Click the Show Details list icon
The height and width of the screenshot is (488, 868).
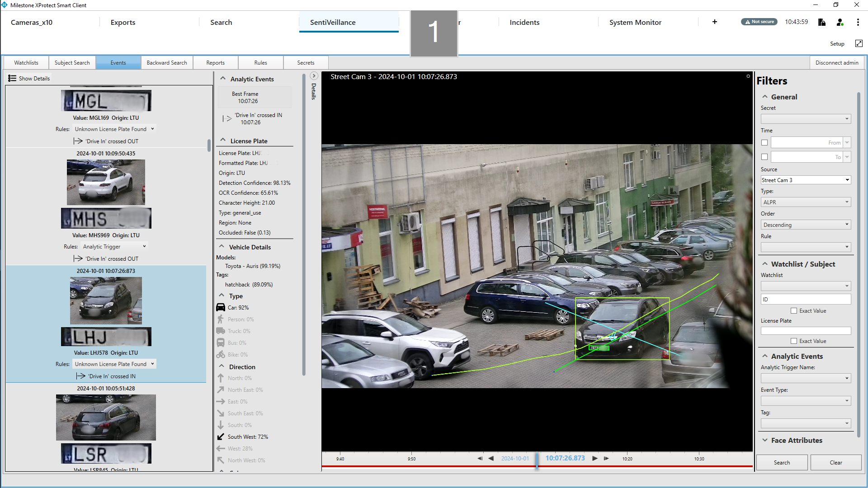[x=12, y=78]
